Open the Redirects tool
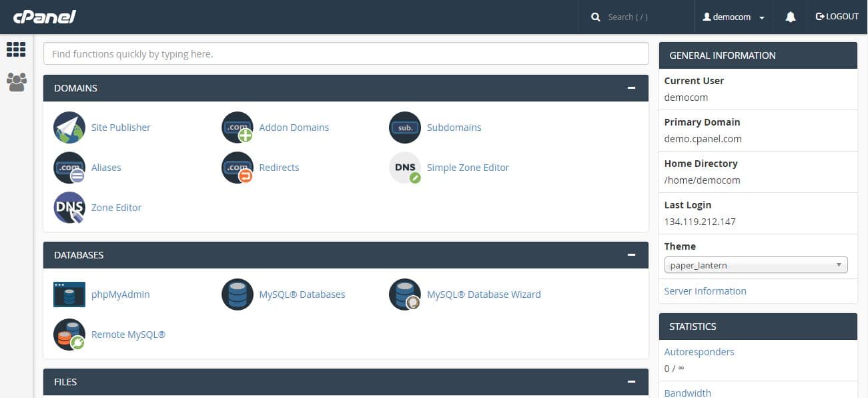The height and width of the screenshot is (398, 868). [279, 167]
